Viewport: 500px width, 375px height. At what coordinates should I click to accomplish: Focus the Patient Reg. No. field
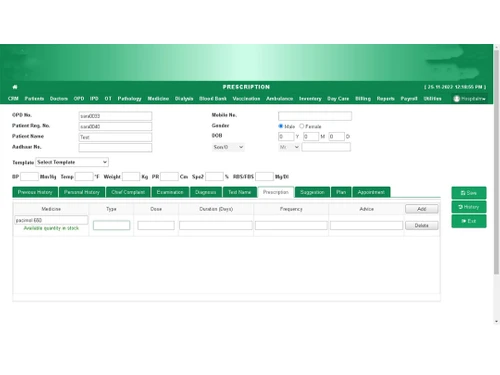tap(115, 127)
